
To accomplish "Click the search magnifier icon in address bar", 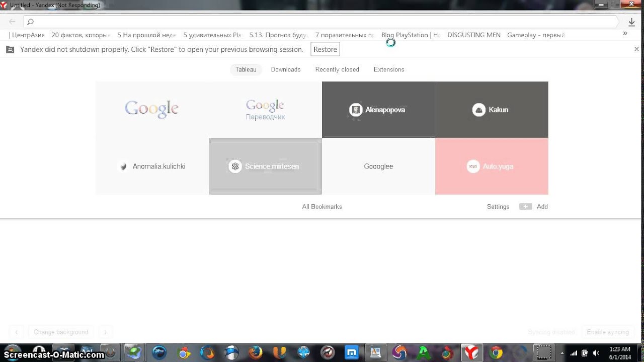I will tap(31, 22).
